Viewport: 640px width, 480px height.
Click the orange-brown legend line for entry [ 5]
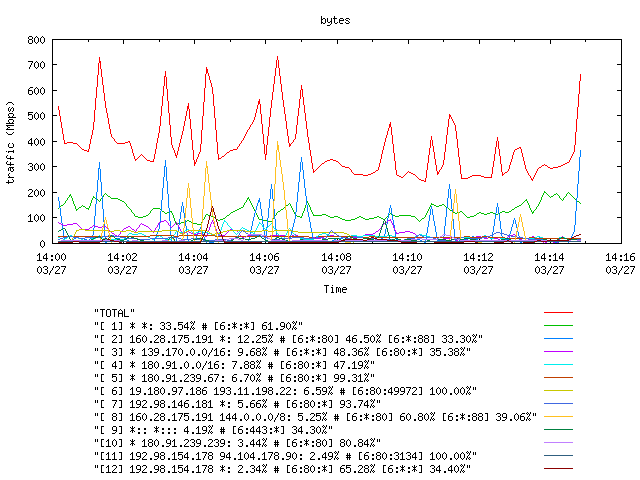click(558, 378)
